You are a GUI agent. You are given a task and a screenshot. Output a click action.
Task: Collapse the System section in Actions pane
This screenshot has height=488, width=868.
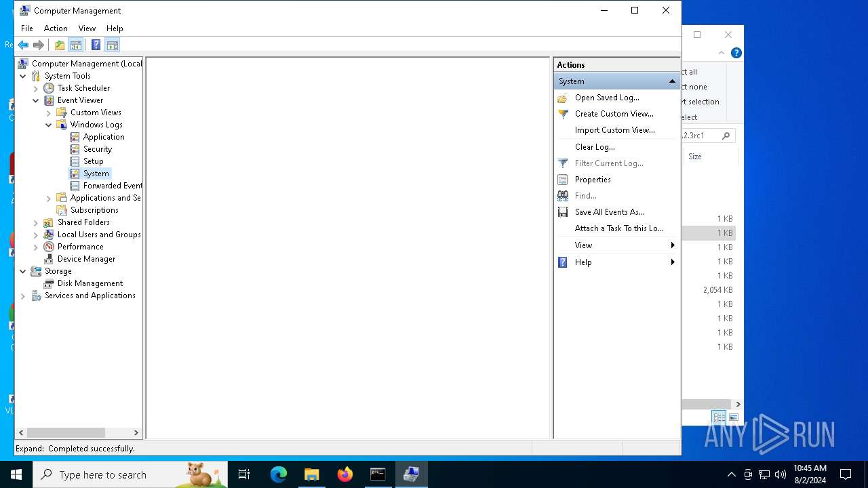click(x=672, y=81)
